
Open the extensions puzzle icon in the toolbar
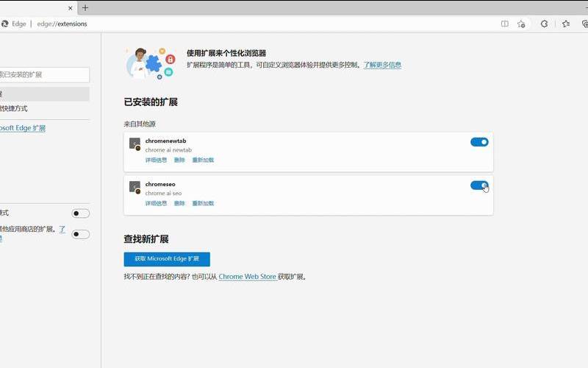[544, 24]
